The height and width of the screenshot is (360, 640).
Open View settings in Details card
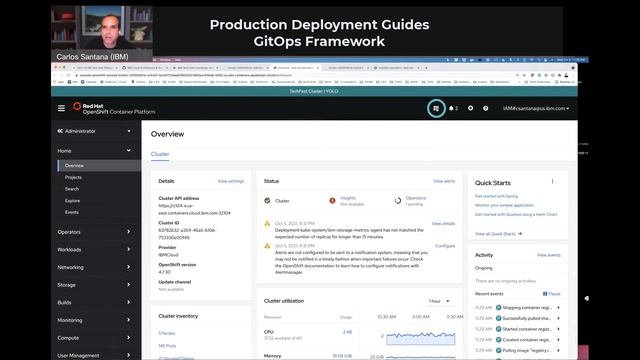coord(231,181)
